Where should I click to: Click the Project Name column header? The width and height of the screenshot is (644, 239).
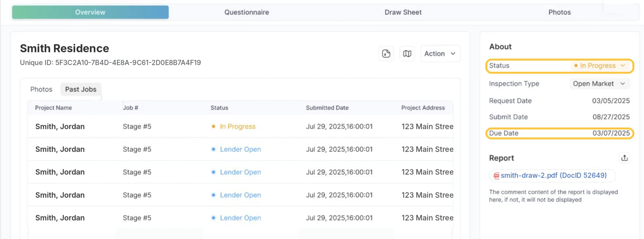(x=53, y=108)
